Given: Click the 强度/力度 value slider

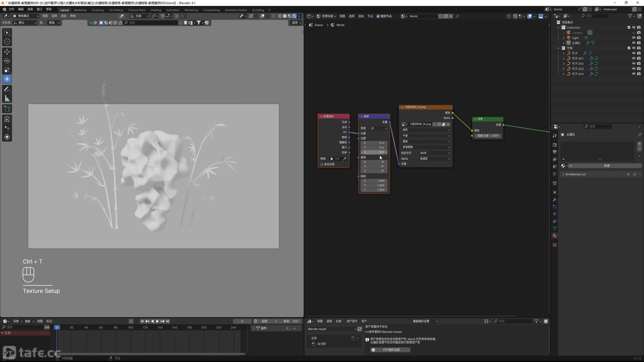Looking at the screenshot, I should pos(488,136).
